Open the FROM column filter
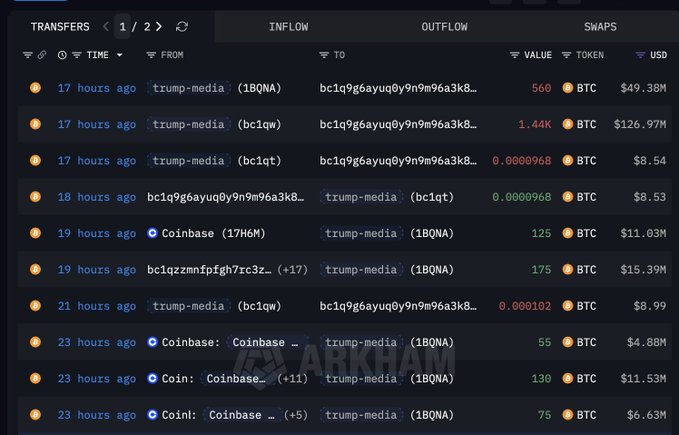Image resolution: width=679 pixels, height=435 pixels. 151,55
